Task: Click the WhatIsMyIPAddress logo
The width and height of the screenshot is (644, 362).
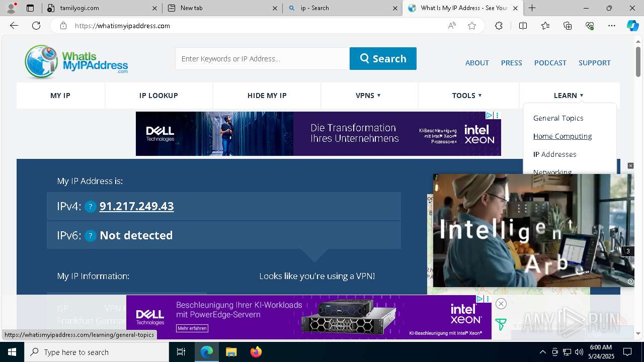Action: (76, 62)
